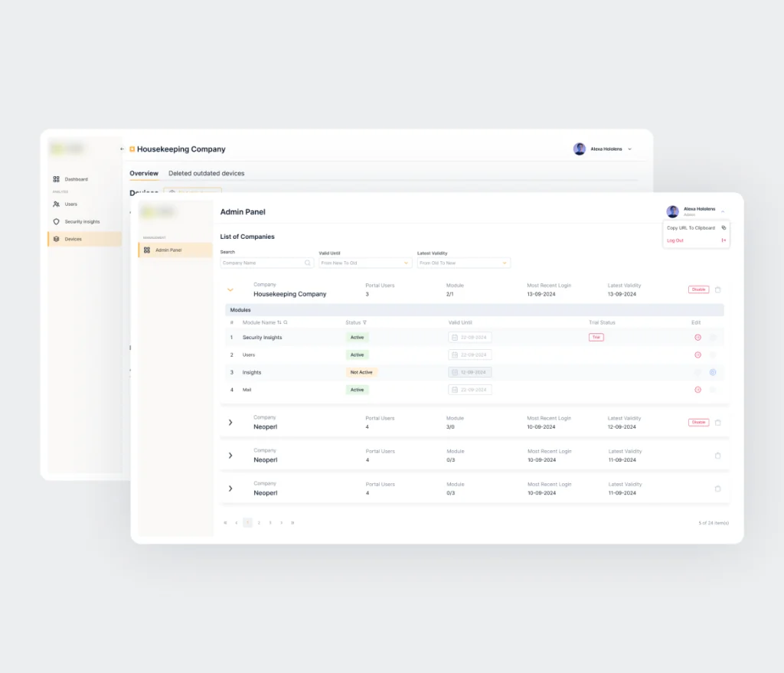Click the Dashboard icon in the sidebar
Image resolution: width=784 pixels, height=673 pixels.
(57, 179)
